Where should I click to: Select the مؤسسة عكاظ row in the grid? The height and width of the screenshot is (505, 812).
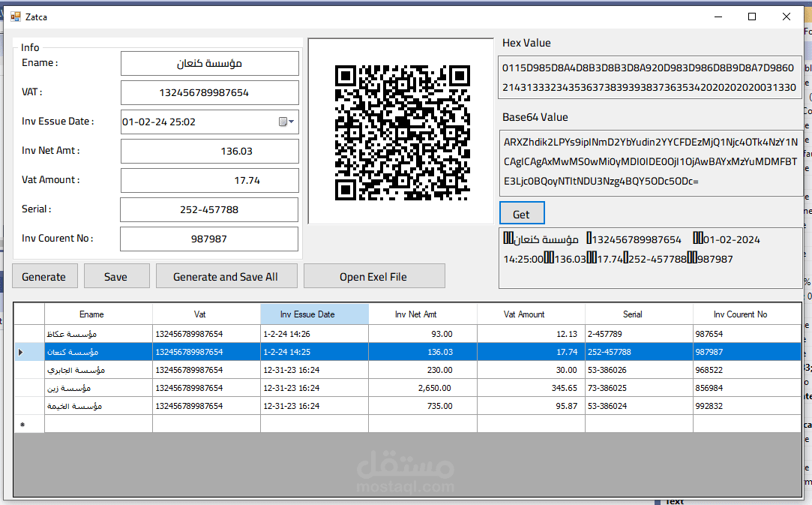(x=97, y=333)
